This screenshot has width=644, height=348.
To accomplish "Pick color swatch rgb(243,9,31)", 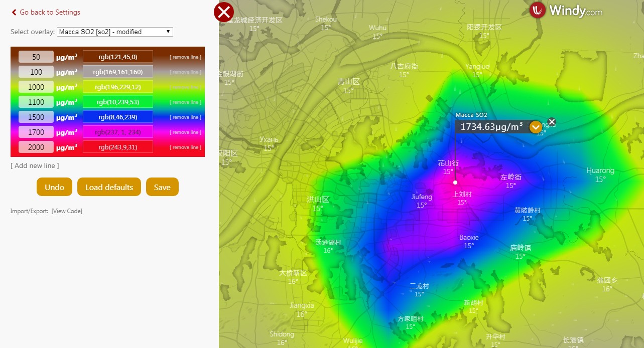I will click(x=118, y=147).
